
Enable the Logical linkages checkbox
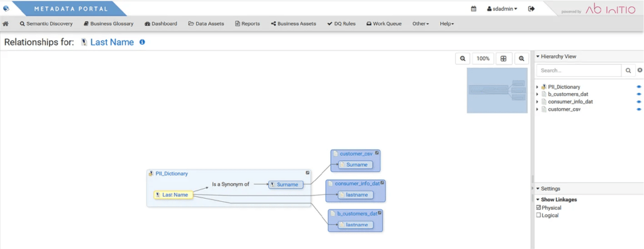(539, 215)
